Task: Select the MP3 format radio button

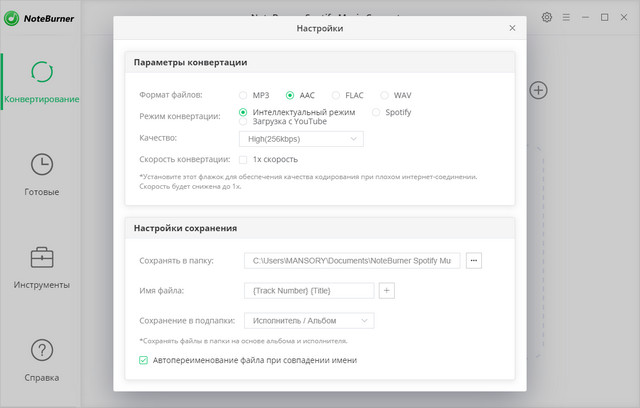Action: tap(243, 95)
